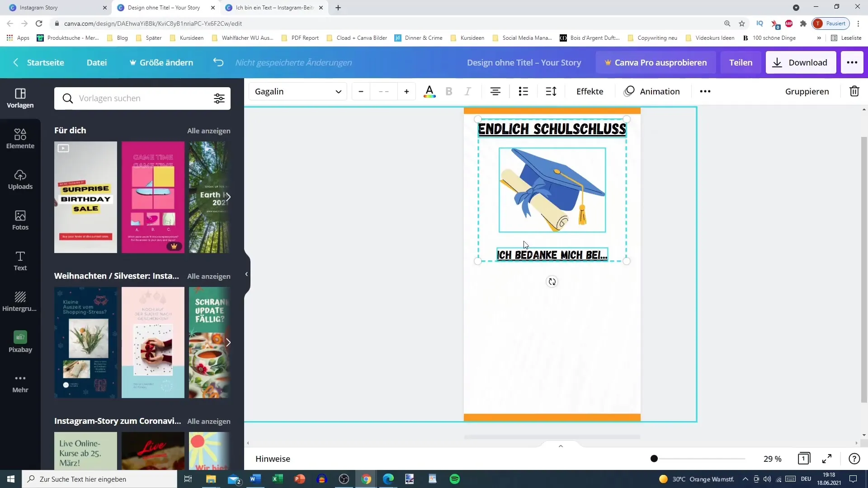Click the Teilen share button
Viewport: 868px width, 488px height.
[741, 62]
